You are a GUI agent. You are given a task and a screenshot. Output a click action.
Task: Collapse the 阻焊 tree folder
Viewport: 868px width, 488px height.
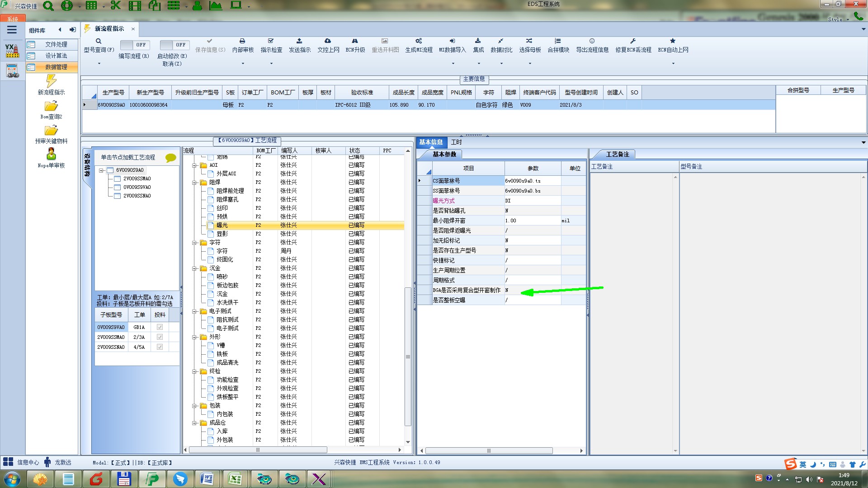coord(194,183)
